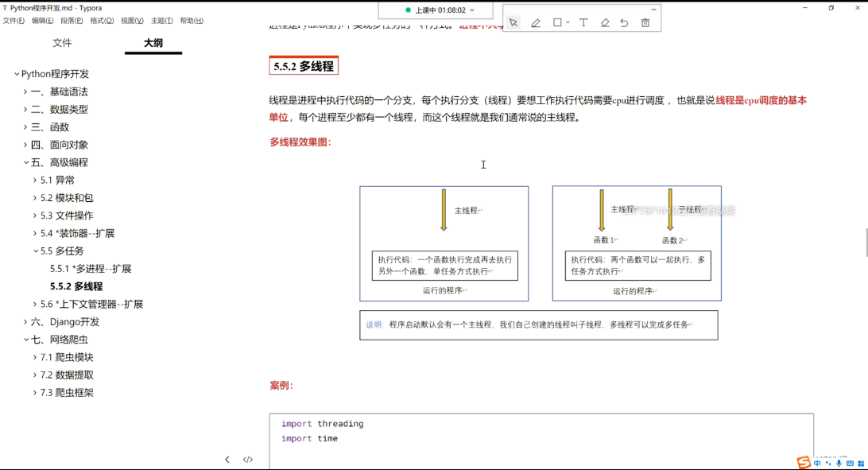Expand the 一、基础语法 outline section
Image resolution: width=868 pixels, height=470 pixels.
point(25,91)
